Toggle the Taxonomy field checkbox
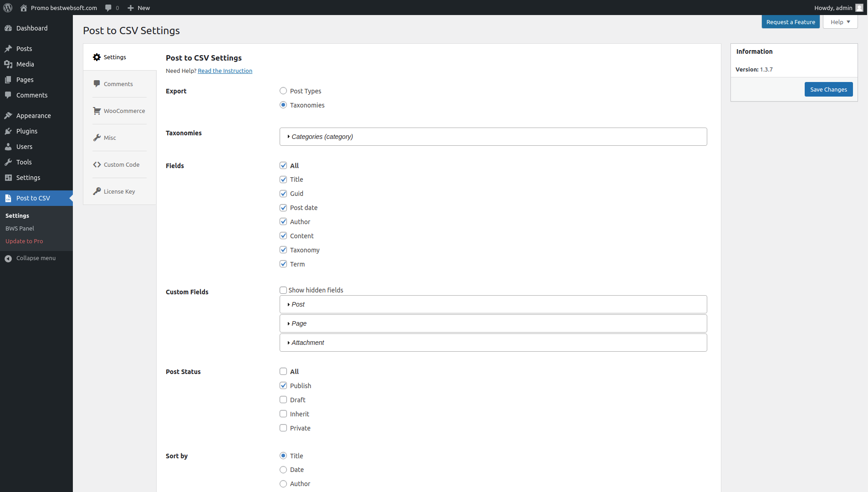The image size is (868, 492). click(283, 250)
